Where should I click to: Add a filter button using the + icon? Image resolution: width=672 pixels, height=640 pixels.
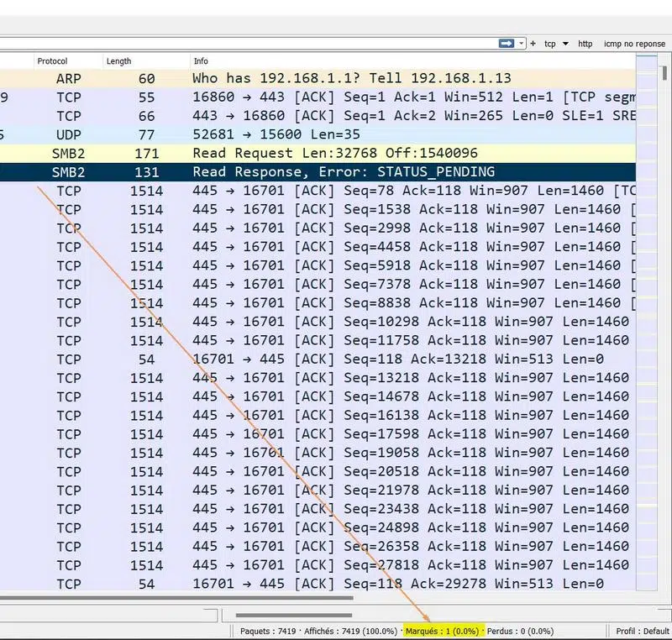tap(533, 44)
